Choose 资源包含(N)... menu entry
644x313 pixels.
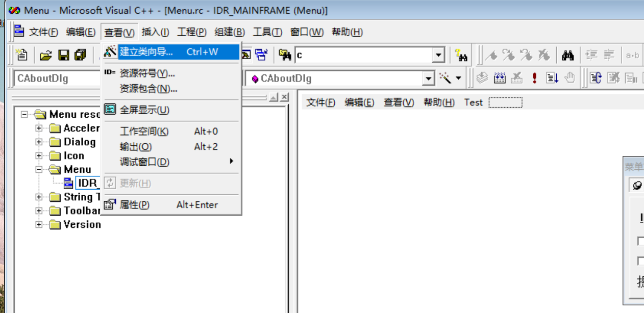click(170, 89)
